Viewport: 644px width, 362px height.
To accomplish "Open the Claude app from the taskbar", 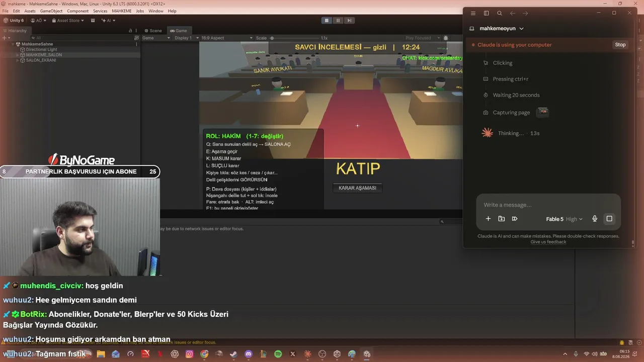I will coord(308,354).
